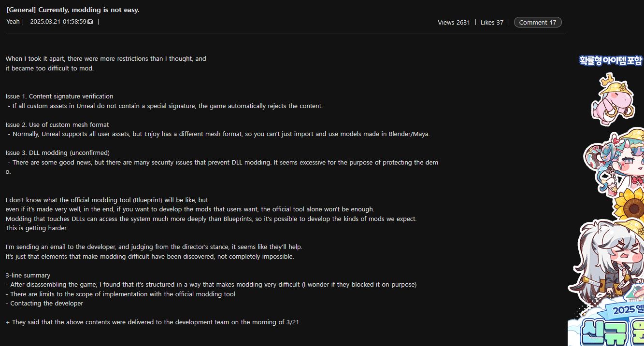The height and width of the screenshot is (346, 644).
Task: Click the Views 2631 counter
Action: [x=454, y=22]
